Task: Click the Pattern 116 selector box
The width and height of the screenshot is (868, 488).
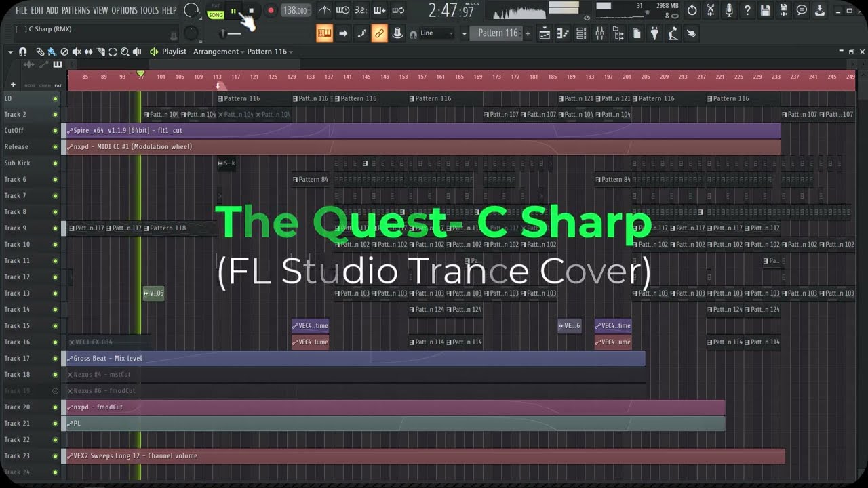Action: tap(497, 33)
